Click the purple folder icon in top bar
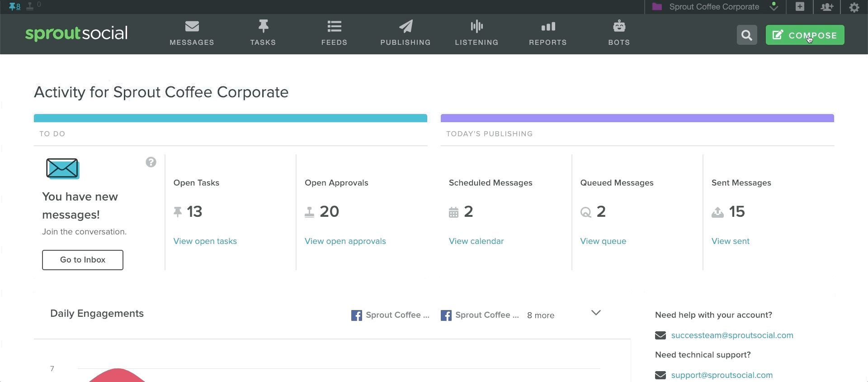868x382 pixels. [x=657, y=7]
